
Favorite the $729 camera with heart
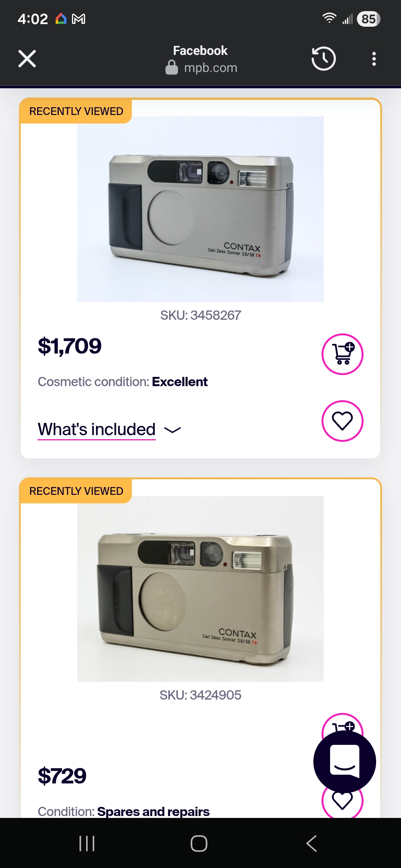(x=342, y=803)
